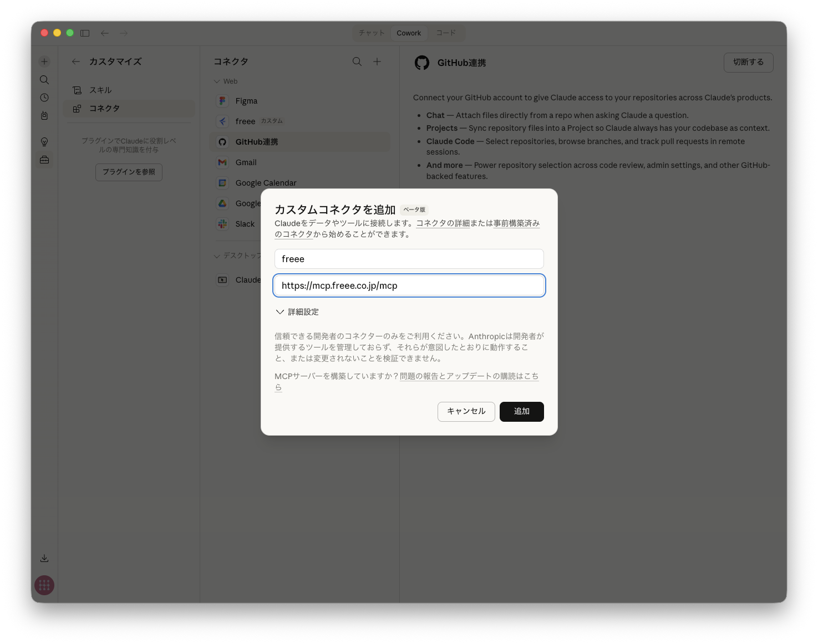Click the GitHub octocat icon in list

click(222, 142)
